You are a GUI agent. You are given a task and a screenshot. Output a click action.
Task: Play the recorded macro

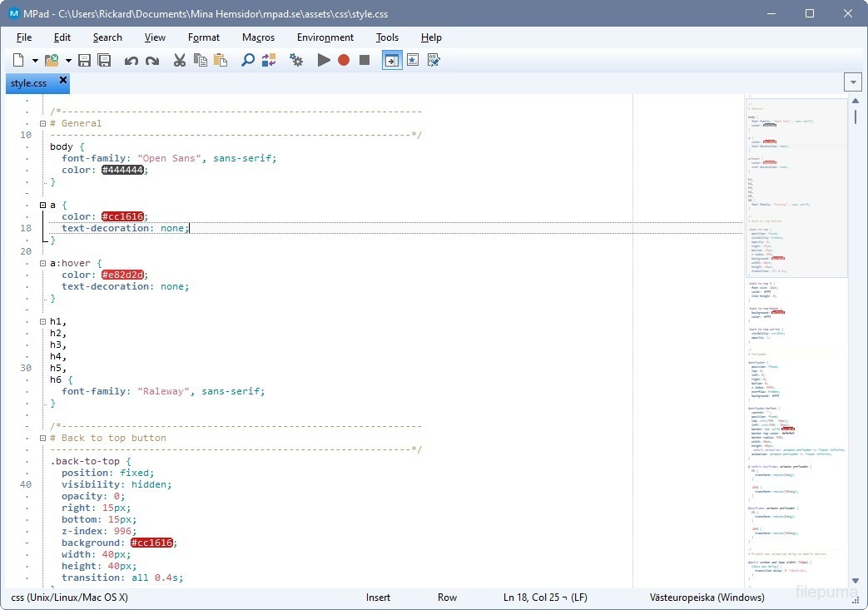coord(324,60)
